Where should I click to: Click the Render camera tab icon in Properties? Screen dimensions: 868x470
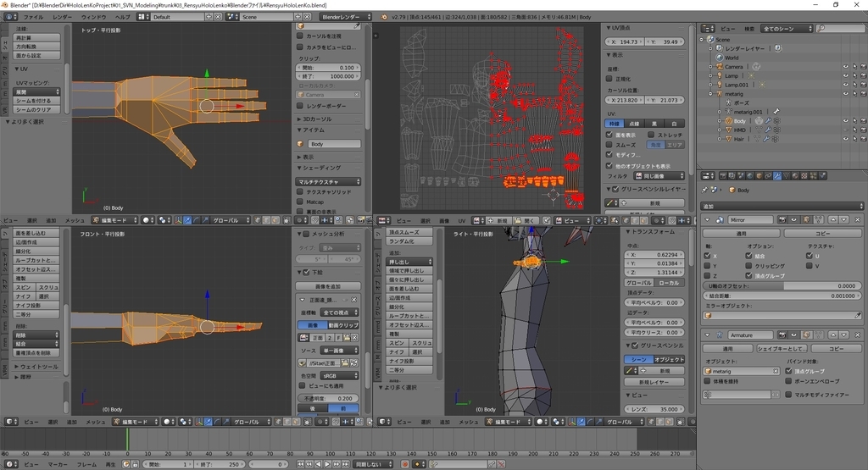723,176
